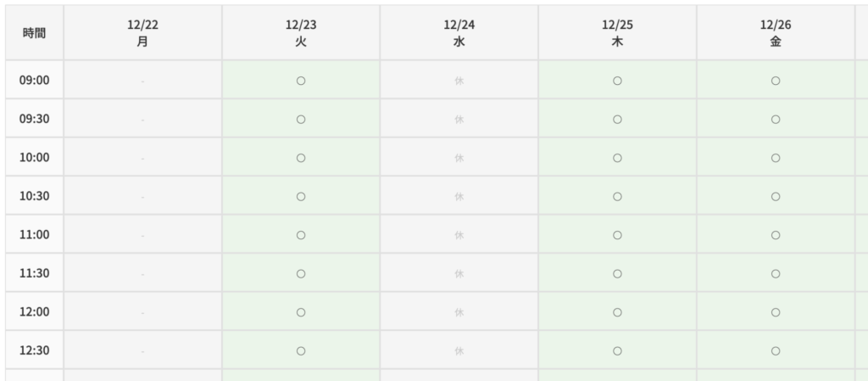Pick the 10:30 slot circle on 12/23
The image size is (868, 381).
click(x=301, y=196)
